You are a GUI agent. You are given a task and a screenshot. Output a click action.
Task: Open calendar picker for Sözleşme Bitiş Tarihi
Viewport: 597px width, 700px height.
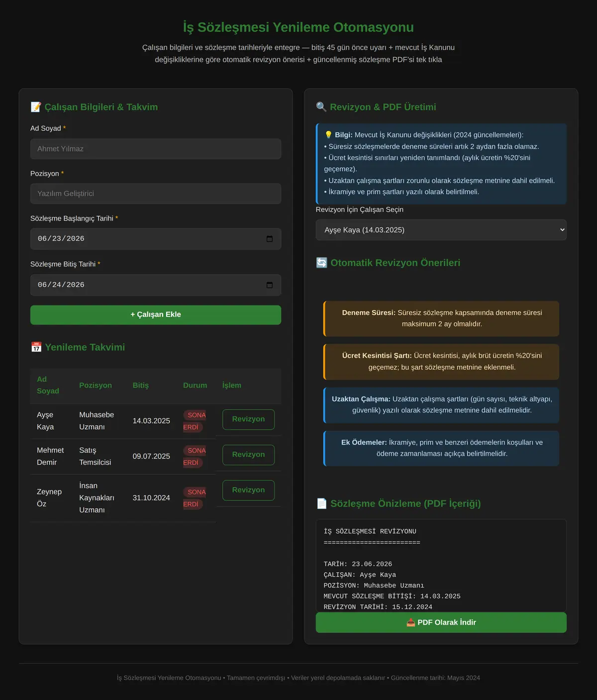coord(270,285)
